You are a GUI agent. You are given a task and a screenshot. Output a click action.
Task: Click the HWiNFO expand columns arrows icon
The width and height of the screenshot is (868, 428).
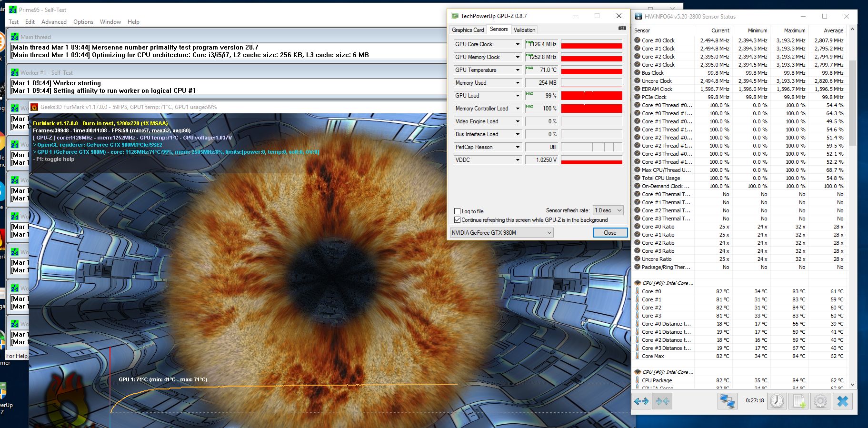click(641, 401)
